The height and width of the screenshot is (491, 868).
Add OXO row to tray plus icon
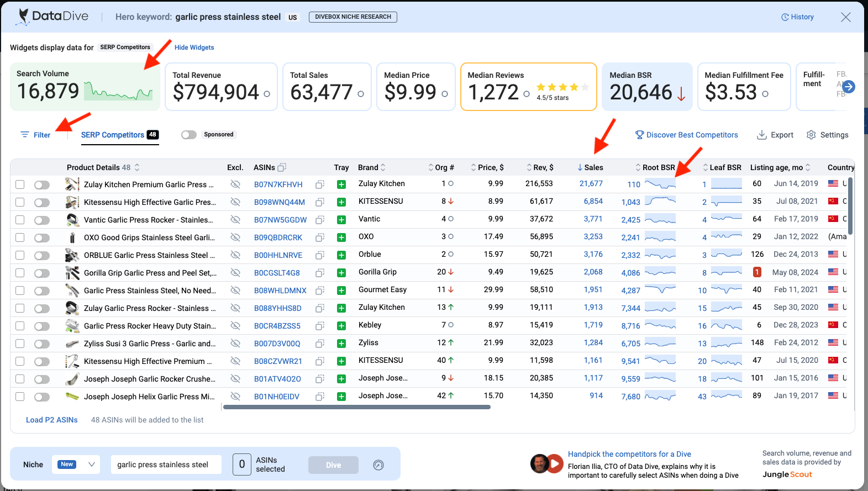click(x=341, y=237)
